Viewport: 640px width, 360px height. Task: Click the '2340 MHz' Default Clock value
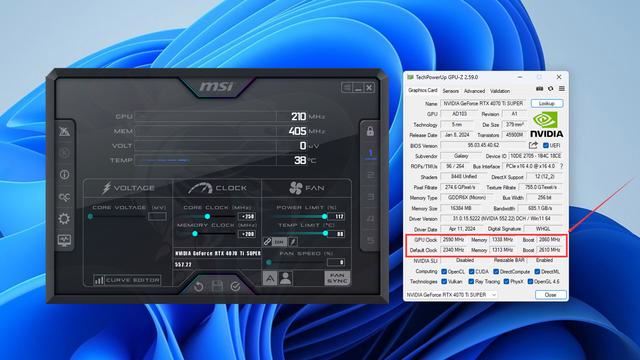pos(453,250)
